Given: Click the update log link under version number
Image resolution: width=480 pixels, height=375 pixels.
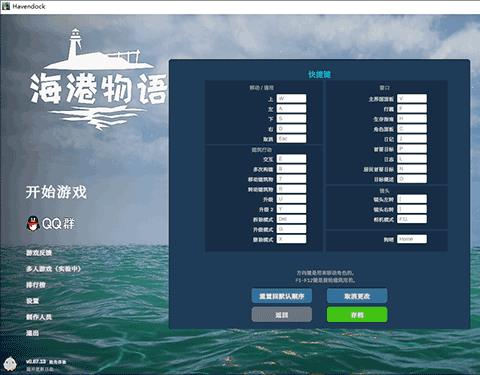Looking at the screenshot, I should [40, 369].
